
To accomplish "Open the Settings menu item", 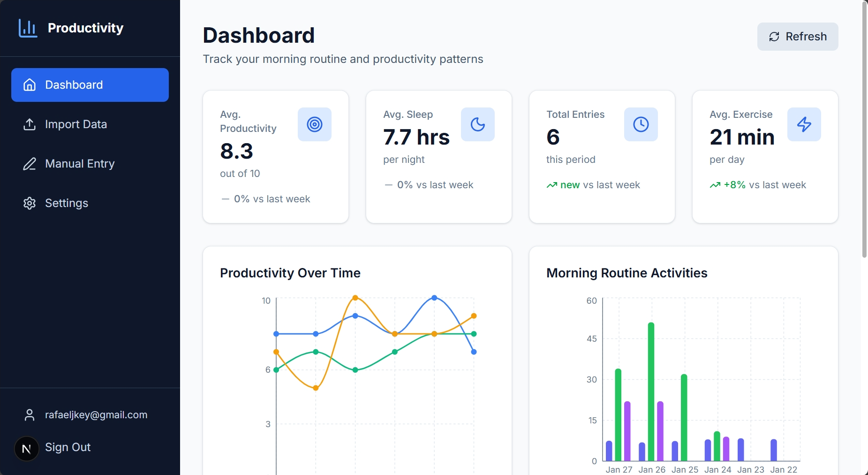I will [90, 203].
